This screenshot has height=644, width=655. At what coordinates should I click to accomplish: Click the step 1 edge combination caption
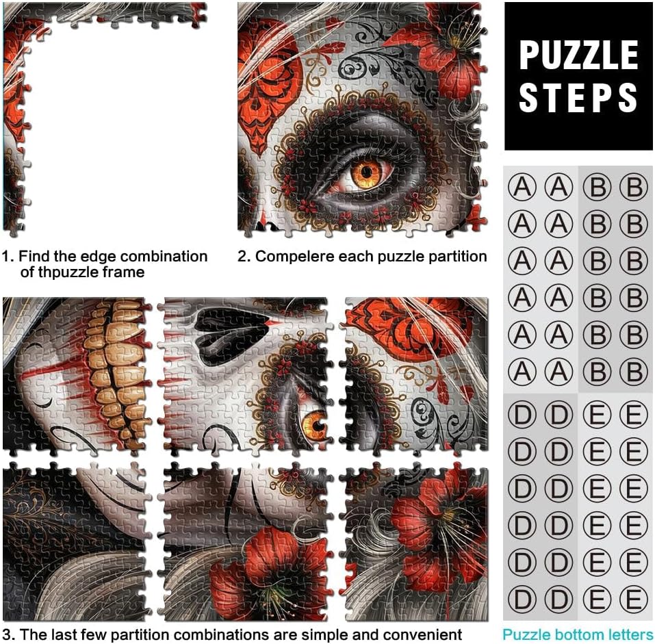coord(105,263)
